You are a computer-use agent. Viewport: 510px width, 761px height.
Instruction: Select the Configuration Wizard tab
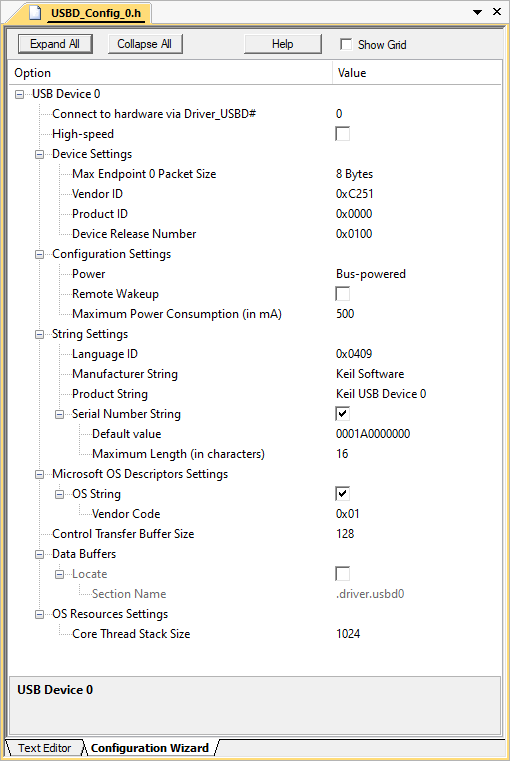(x=149, y=748)
